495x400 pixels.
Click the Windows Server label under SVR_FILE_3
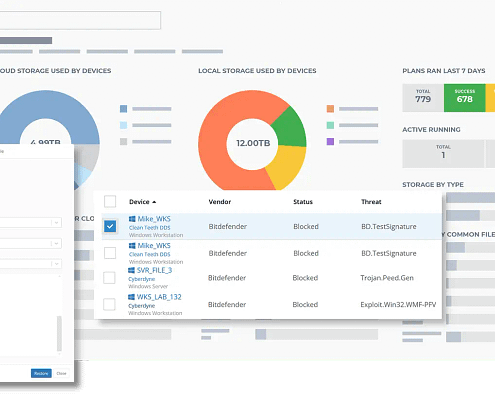pyautogui.click(x=148, y=286)
